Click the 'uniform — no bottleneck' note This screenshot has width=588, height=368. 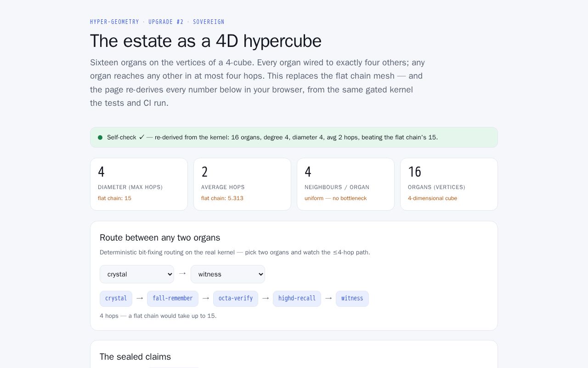pos(335,198)
